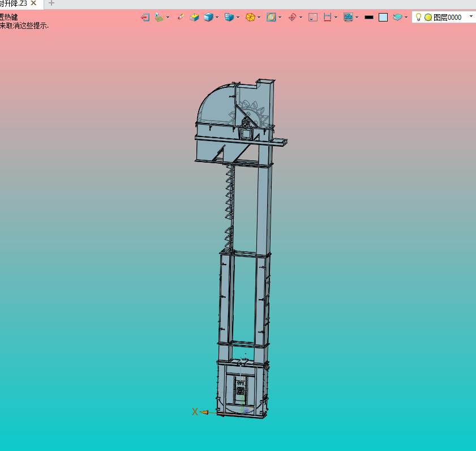Screen dimensions: 476x451
Task: Click the zoom window magnifier icon
Action: [271, 18]
